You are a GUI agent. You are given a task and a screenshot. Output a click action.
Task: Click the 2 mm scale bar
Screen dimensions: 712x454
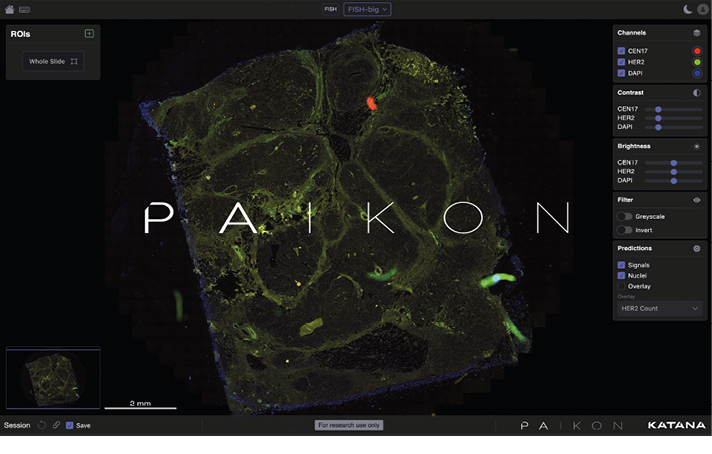140,405
